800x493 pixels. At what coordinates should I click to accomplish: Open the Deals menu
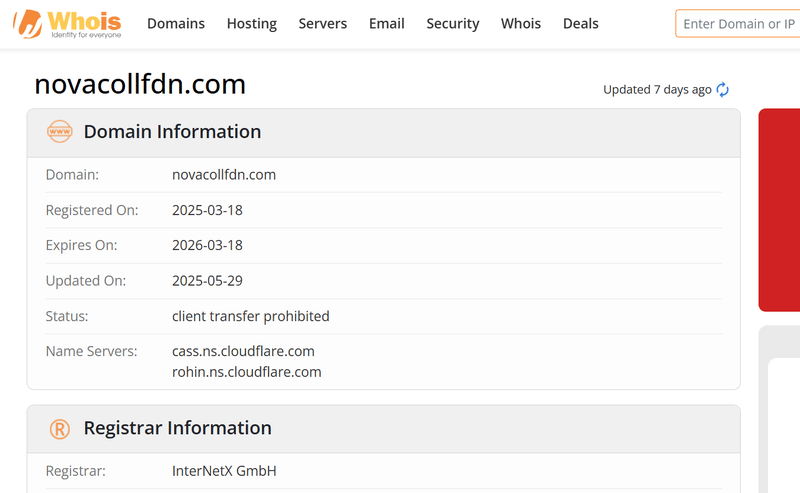(x=581, y=23)
